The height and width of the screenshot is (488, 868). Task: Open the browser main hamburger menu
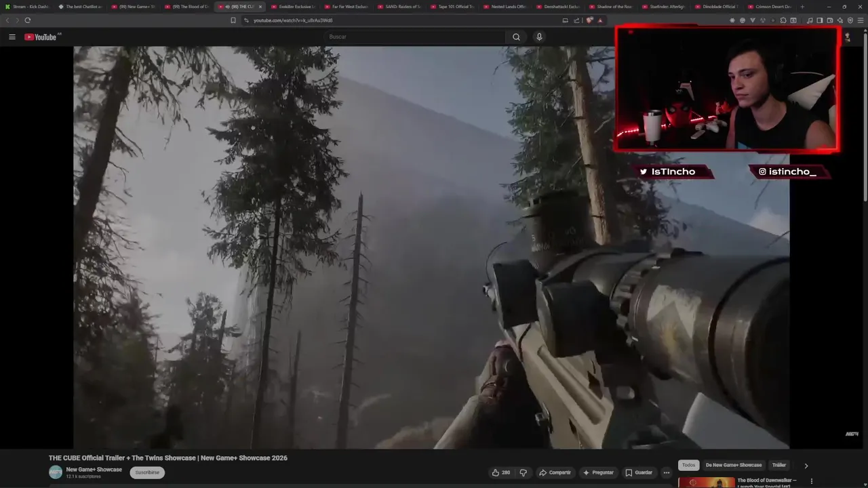coord(861,20)
